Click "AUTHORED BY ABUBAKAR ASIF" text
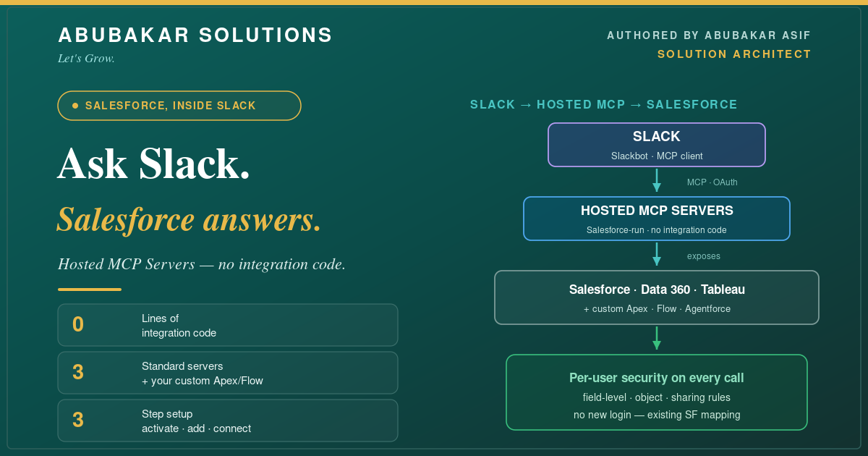This screenshot has width=868, height=456. pyautogui.click(x=709, y=35)
